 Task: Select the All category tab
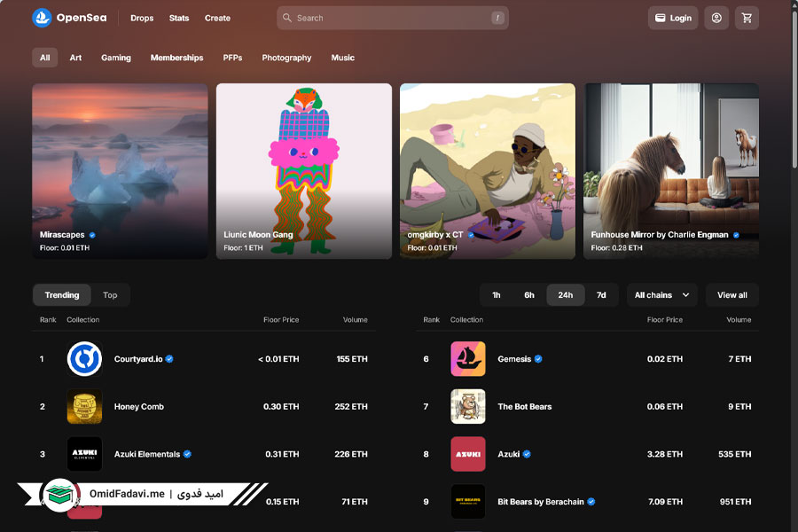(45, 58)
